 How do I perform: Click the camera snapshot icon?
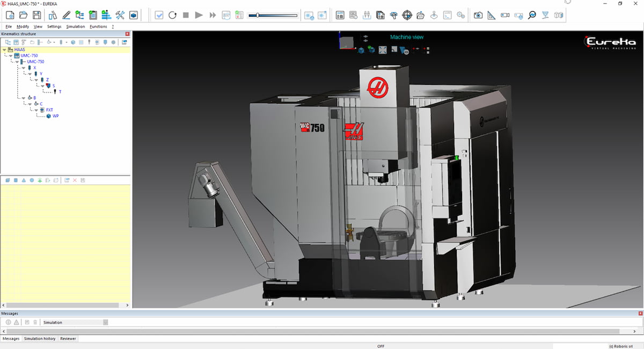point(478,15)
